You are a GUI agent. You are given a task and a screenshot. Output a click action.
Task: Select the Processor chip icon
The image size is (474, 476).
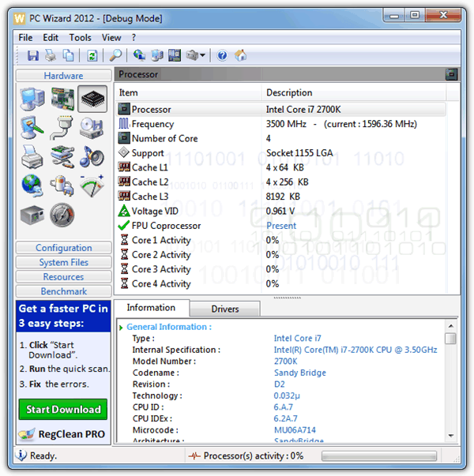(x=92, y=99)
